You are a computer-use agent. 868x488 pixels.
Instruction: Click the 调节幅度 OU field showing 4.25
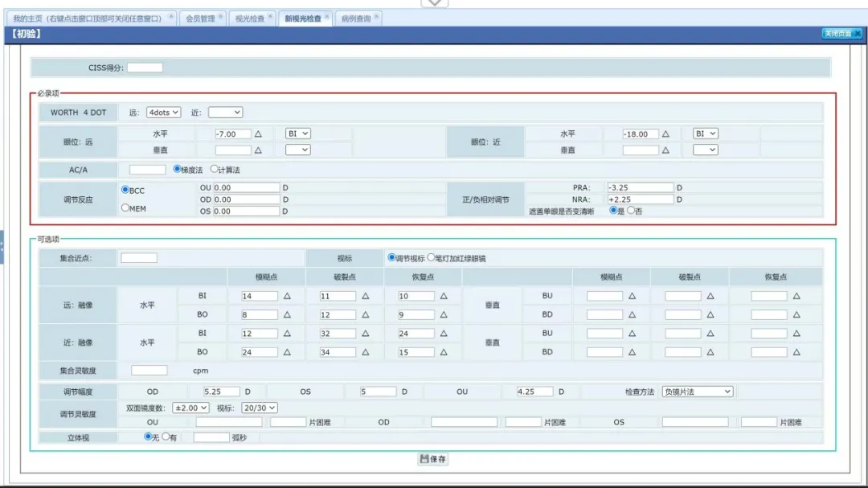(x=534, y=392)
